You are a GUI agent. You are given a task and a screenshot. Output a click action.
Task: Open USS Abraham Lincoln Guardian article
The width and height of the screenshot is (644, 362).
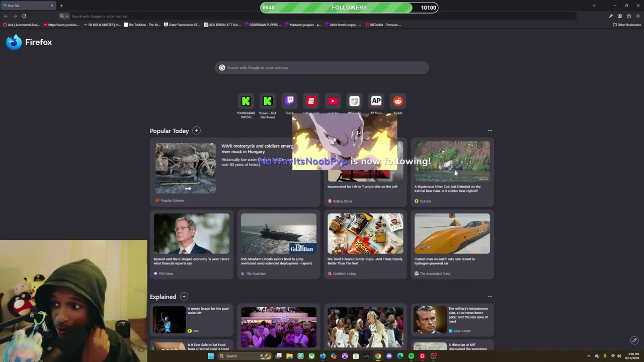pos(279,245)
